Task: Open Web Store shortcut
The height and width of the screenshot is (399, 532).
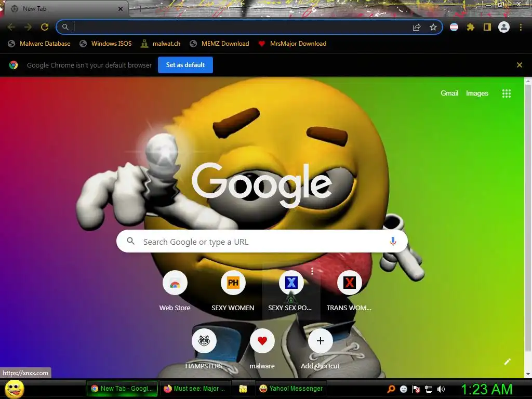Action: tap(175, 291)
